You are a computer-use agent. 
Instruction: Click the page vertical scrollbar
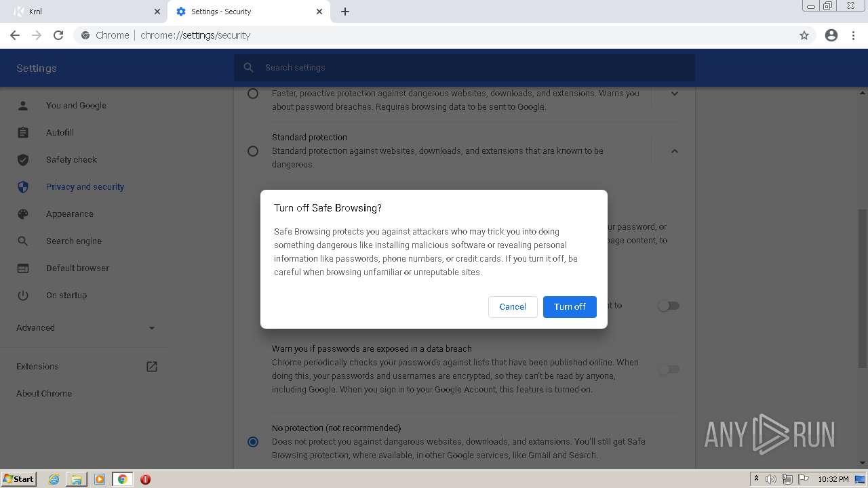[x=863, y=288]
